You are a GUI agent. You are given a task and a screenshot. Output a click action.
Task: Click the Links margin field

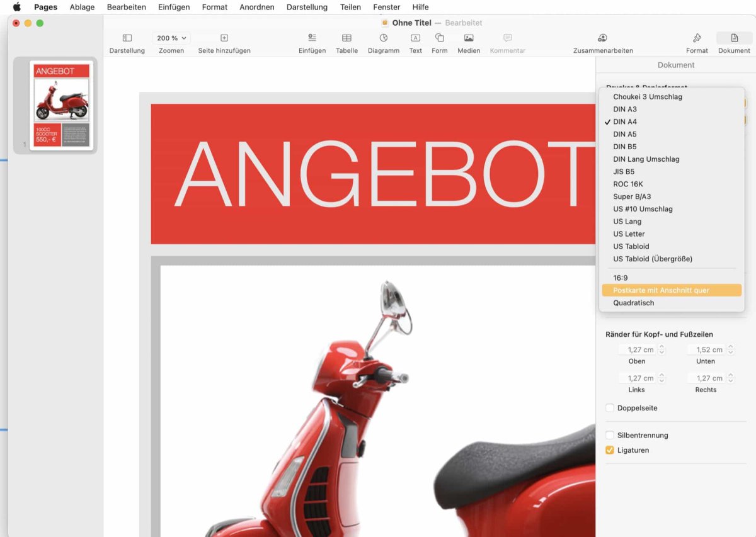(637, 378)
